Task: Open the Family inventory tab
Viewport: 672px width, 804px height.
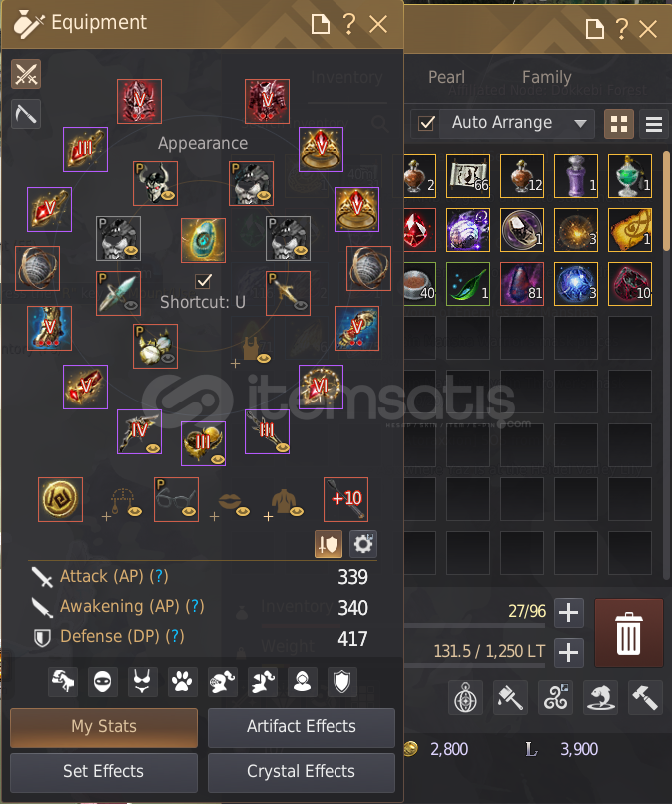Action: 546,77
